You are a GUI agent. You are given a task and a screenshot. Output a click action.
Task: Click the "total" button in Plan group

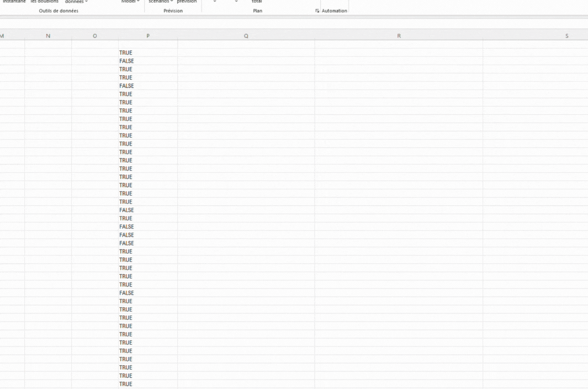tap(257, 2)
